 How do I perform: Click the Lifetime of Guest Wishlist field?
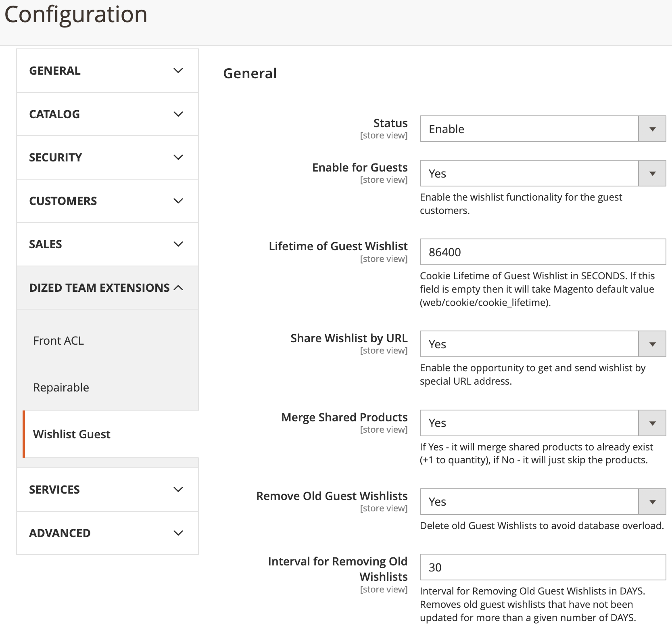(x=543, y=252)
